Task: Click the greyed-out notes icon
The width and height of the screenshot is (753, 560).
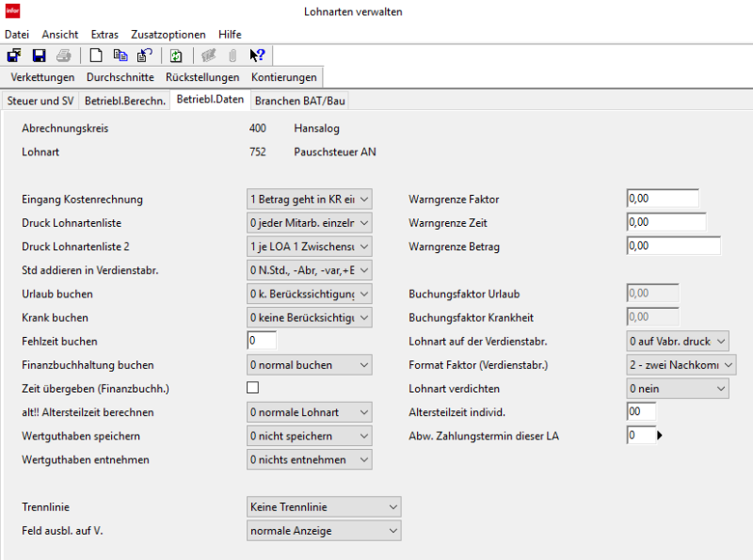Action: click(x=208, y=56)
